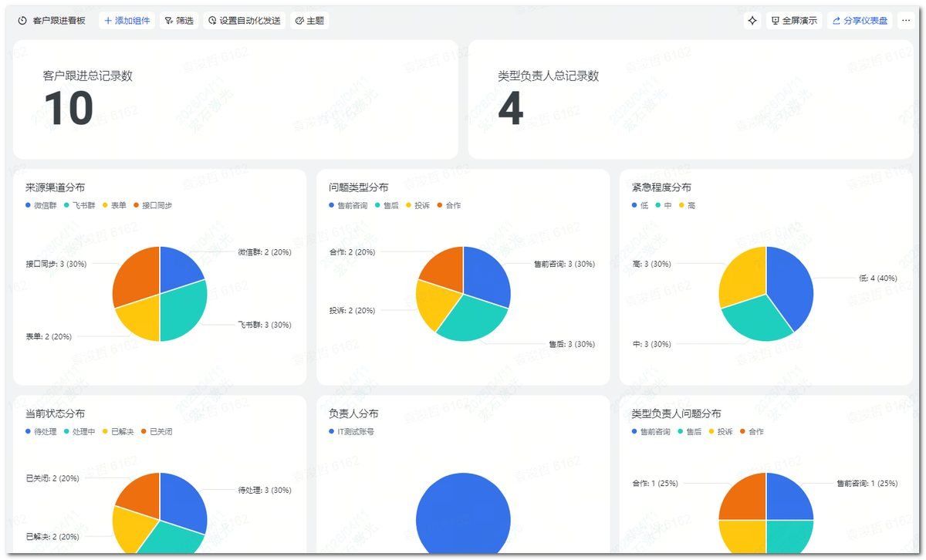
Task: Toggle 售后 legend in 问题类型分布
Action: (387, 205)
